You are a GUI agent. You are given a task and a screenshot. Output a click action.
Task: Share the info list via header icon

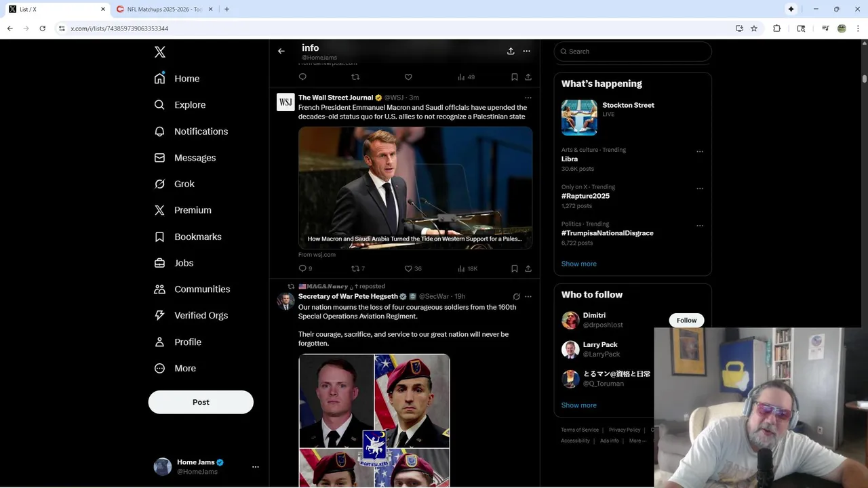(511, 51)
